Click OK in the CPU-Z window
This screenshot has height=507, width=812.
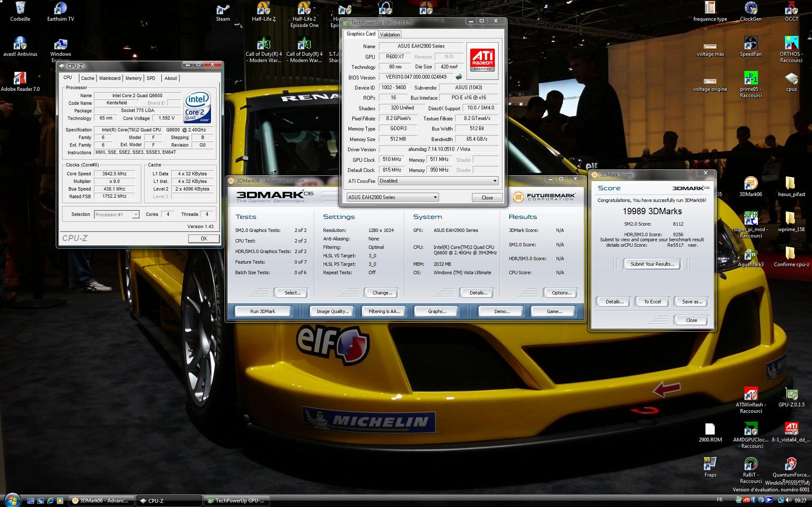204,239
